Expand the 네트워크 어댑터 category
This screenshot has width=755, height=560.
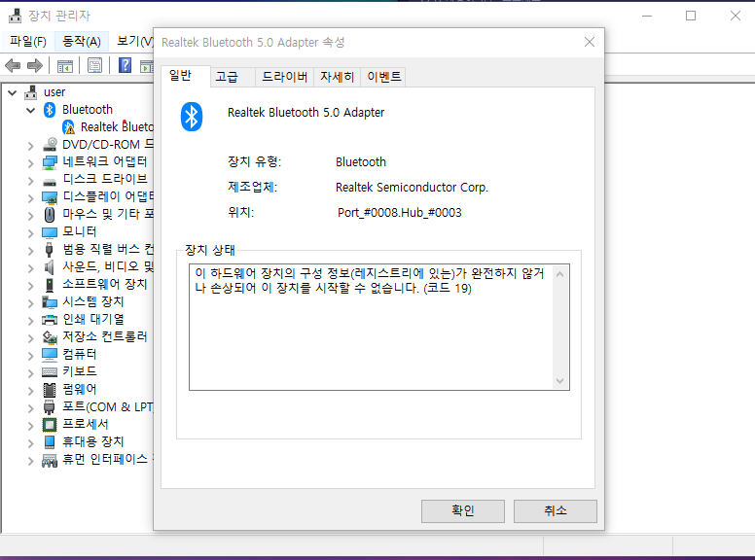(31, 163)
